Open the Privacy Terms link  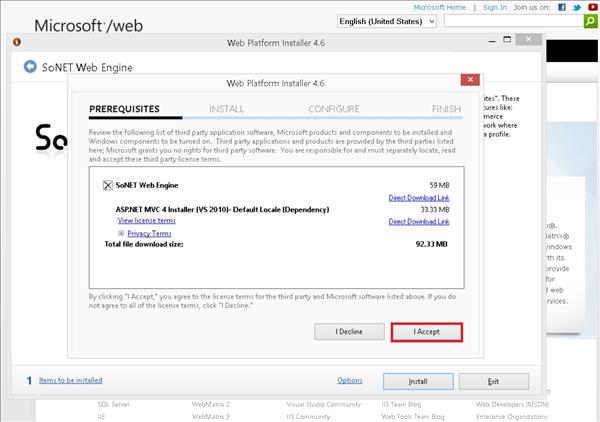149,233
